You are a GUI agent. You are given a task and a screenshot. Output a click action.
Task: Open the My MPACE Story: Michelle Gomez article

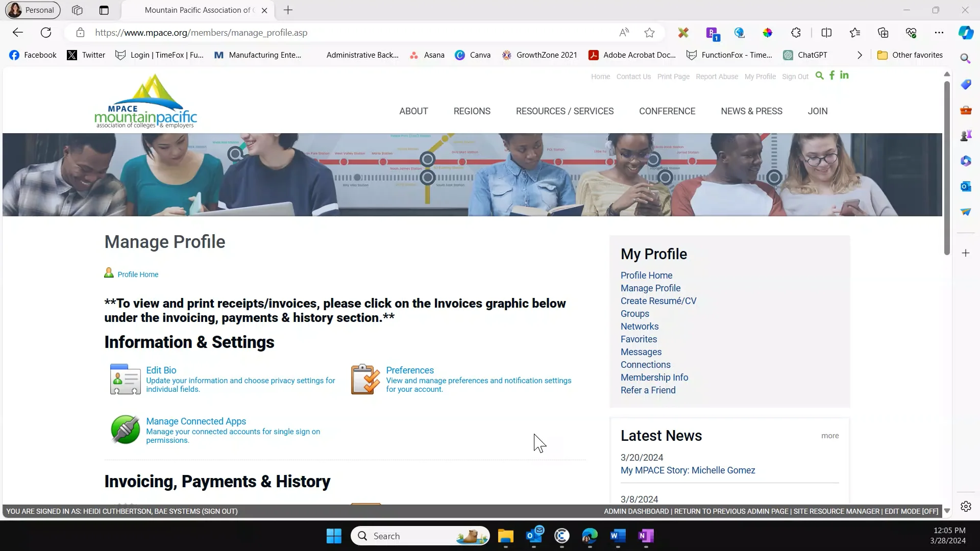pyautogui.click(x=688, y=470)
